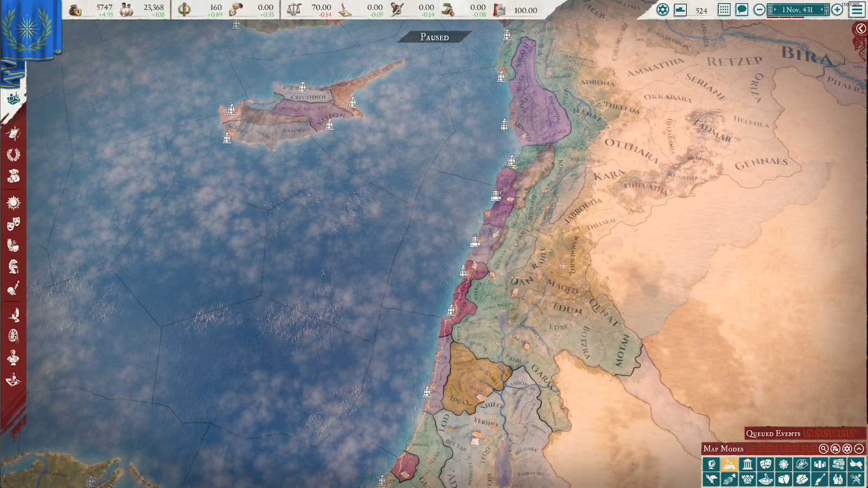Switch to fasces map mode
The width and height of the screenshot is (868, 488).
pos(729,479)
